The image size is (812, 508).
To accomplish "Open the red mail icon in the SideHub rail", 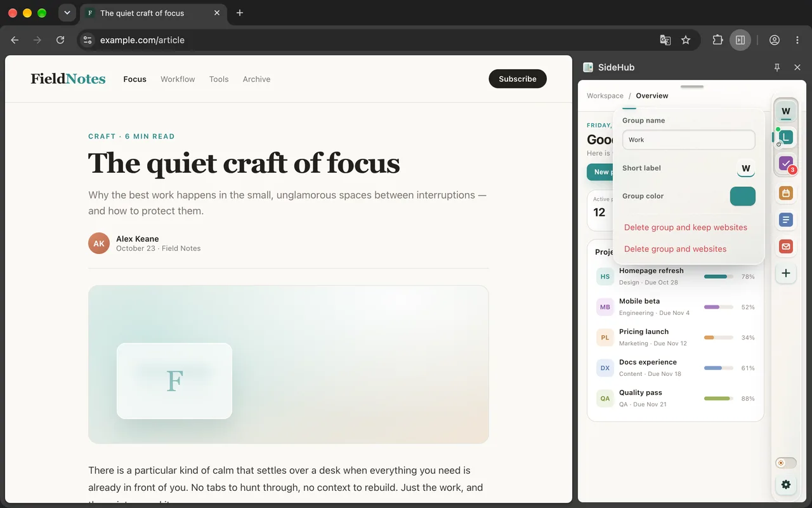I will pyautogui.click(x=786, y=246).
